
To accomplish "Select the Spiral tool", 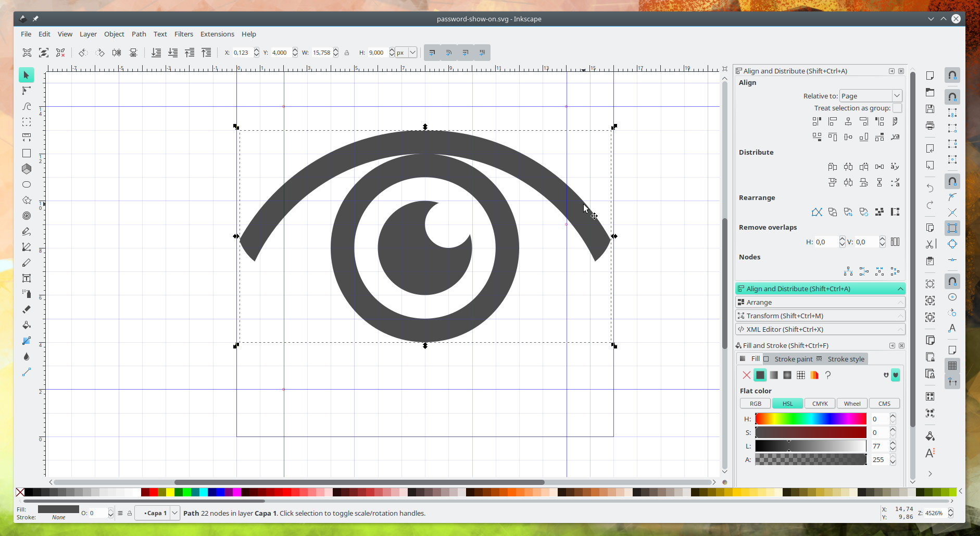I will point(27,216).
